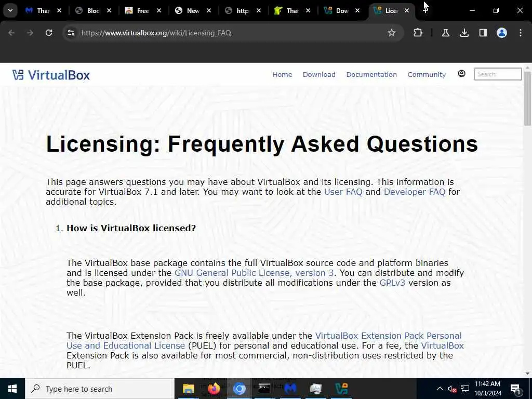
Task: Close the 'New' tab
Action: pyautogui.click(x=209, y=10)
